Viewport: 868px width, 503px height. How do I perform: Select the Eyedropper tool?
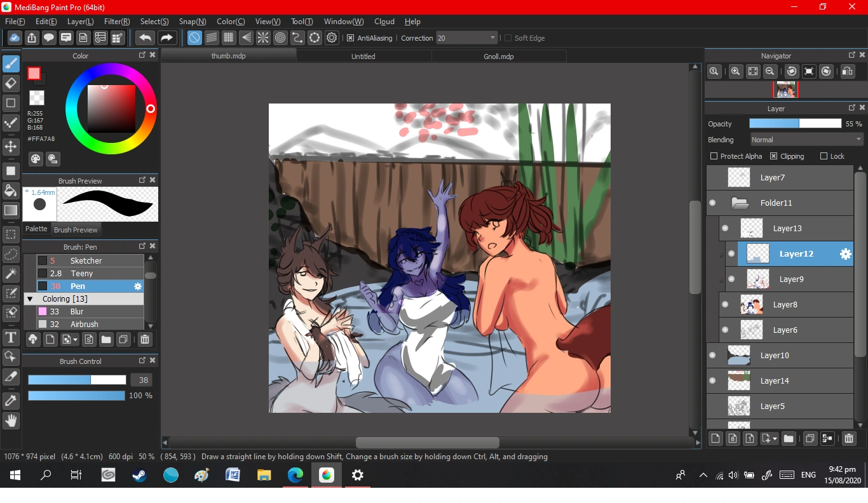11,401
